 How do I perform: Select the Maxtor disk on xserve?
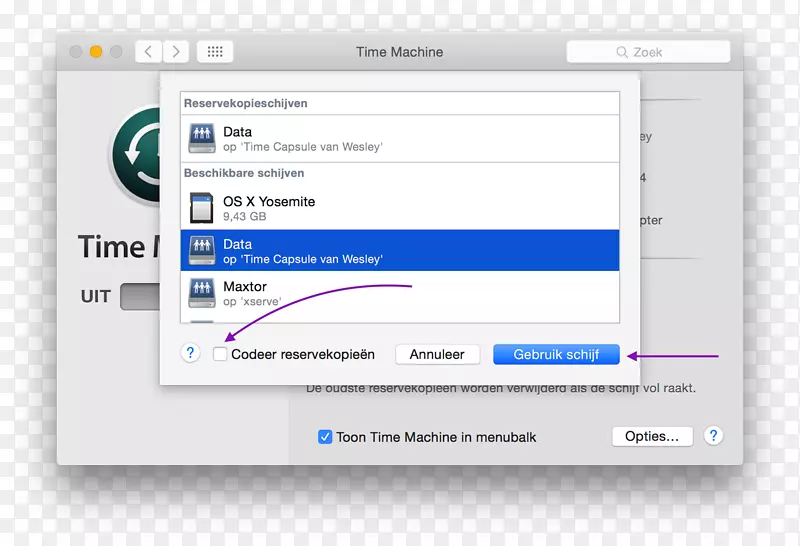400,293
